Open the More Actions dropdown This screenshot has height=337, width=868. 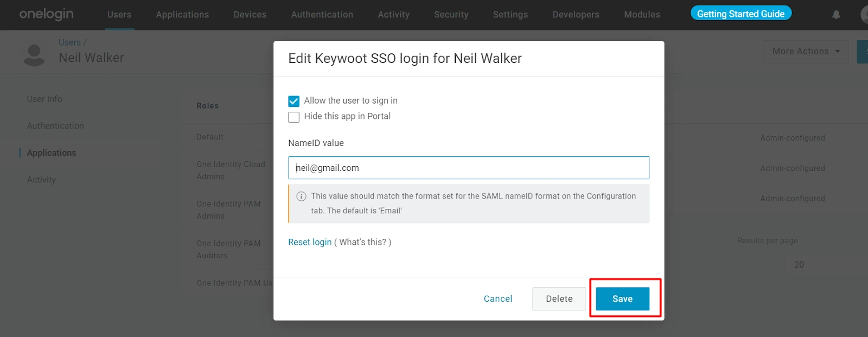pyautogui.click(x=806, y=52)
